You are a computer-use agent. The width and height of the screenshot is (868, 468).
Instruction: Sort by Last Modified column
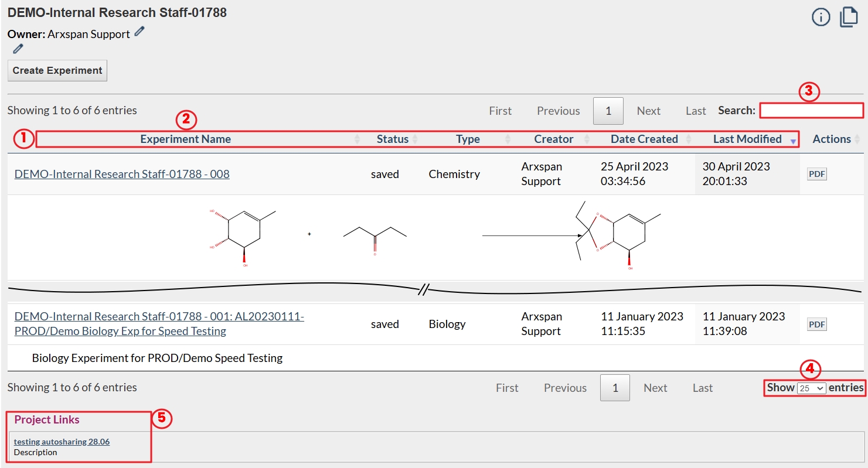[747, 139]
